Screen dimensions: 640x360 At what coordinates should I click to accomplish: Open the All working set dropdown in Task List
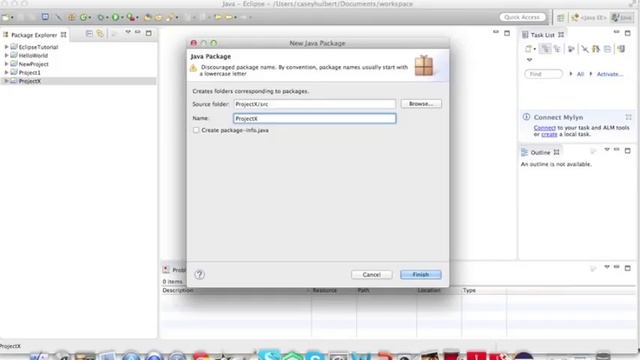[571, 74]
